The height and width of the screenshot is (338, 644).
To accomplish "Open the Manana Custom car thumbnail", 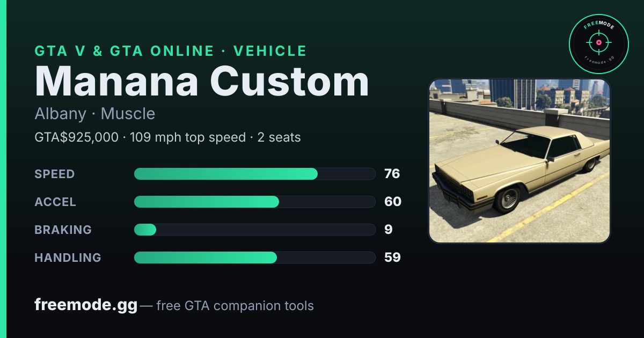I will tap(519, 161).
